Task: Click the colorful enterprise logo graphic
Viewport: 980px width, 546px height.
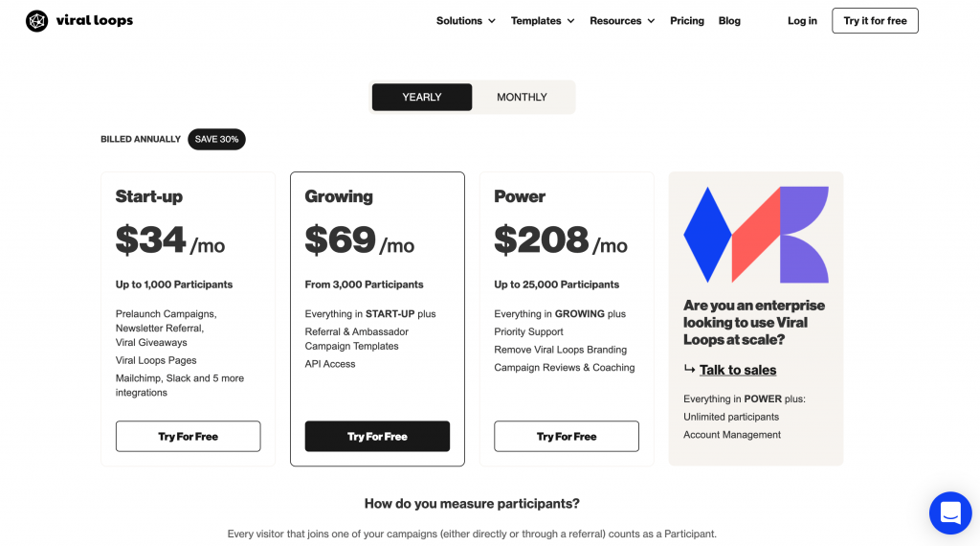Action: tap(756, 235)
